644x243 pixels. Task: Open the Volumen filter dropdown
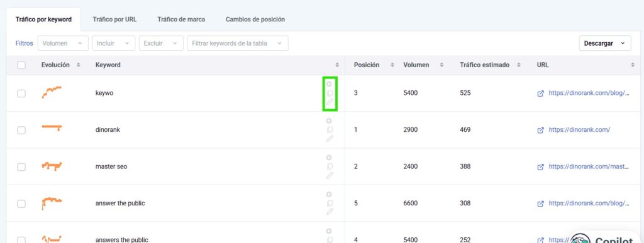(x=63, y=43)
